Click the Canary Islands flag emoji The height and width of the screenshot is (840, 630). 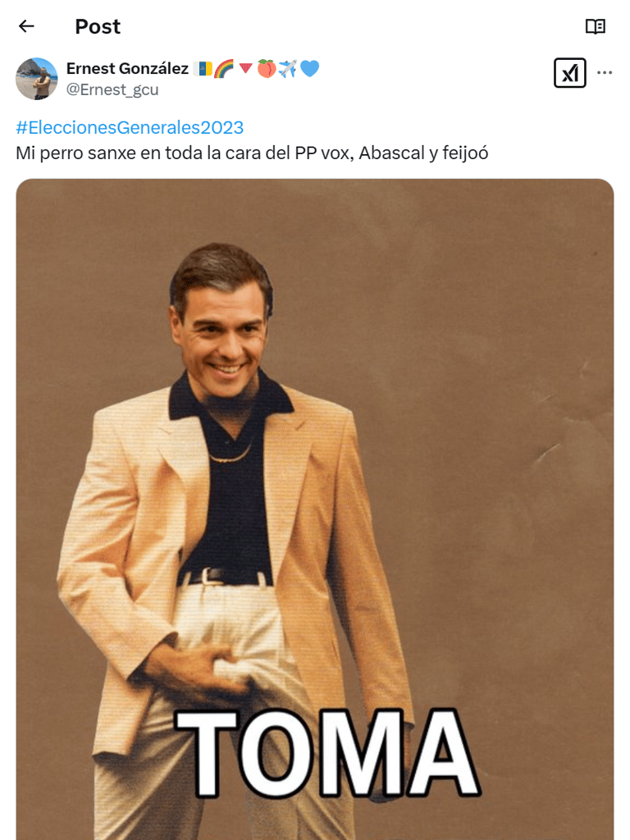(203, 69)
